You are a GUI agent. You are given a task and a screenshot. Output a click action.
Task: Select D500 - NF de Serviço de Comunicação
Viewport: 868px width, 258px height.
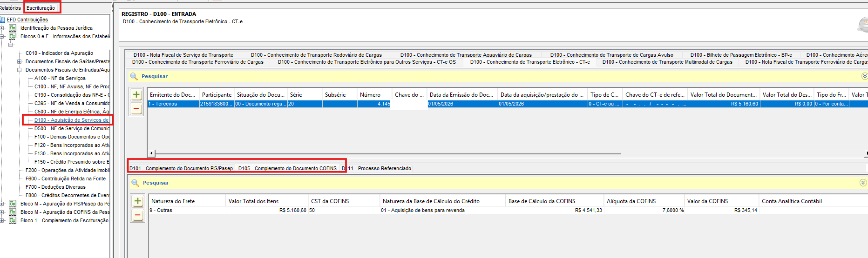tap(72, 128)
